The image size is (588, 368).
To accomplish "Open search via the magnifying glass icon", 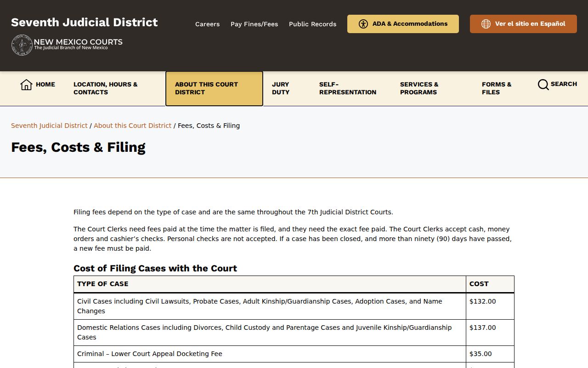I will [543, 85].
